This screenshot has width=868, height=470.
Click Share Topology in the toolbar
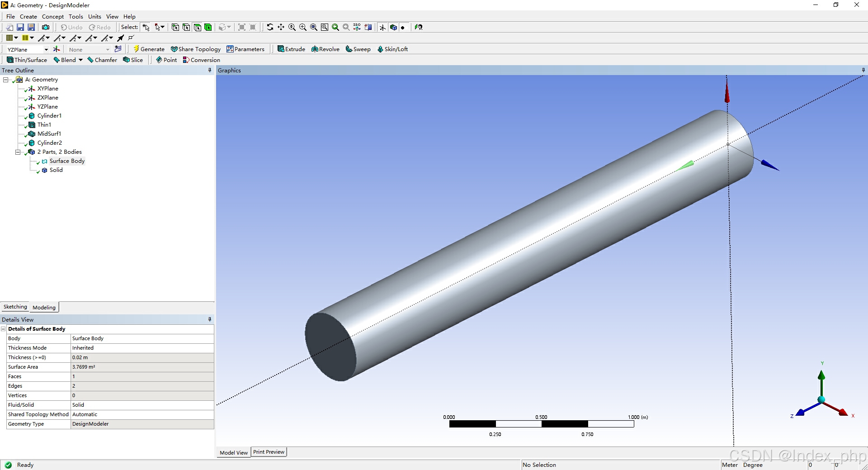(x=196, y=49)
